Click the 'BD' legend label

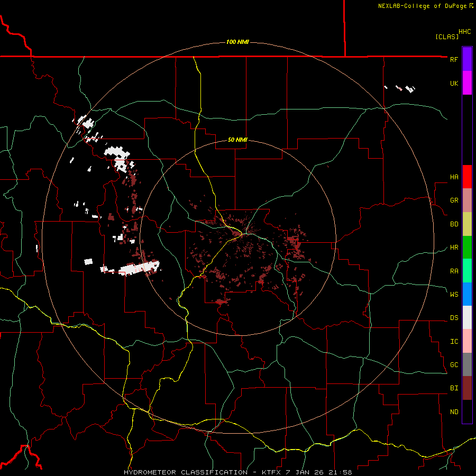point(454,224)
